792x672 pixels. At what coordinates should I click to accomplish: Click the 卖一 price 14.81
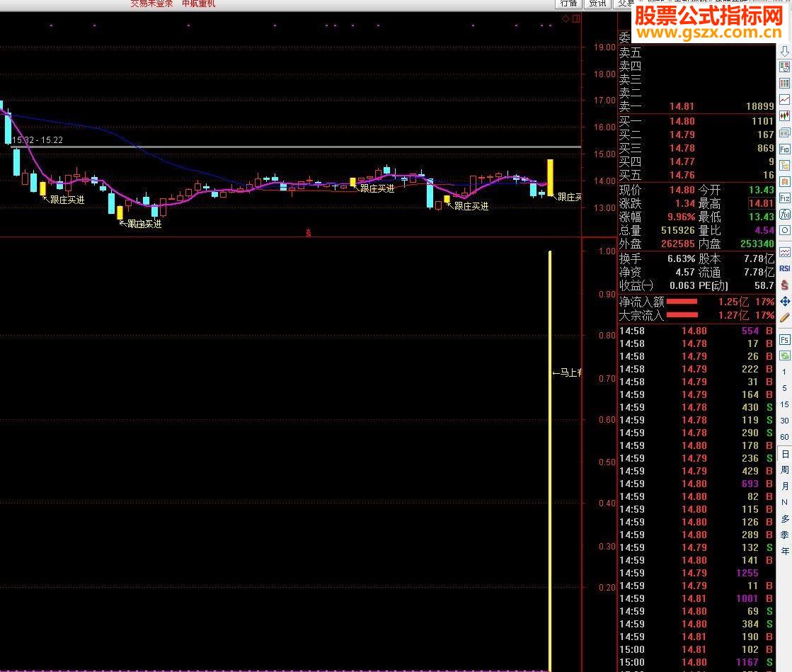pyautogui.click(x=682, y=107)
